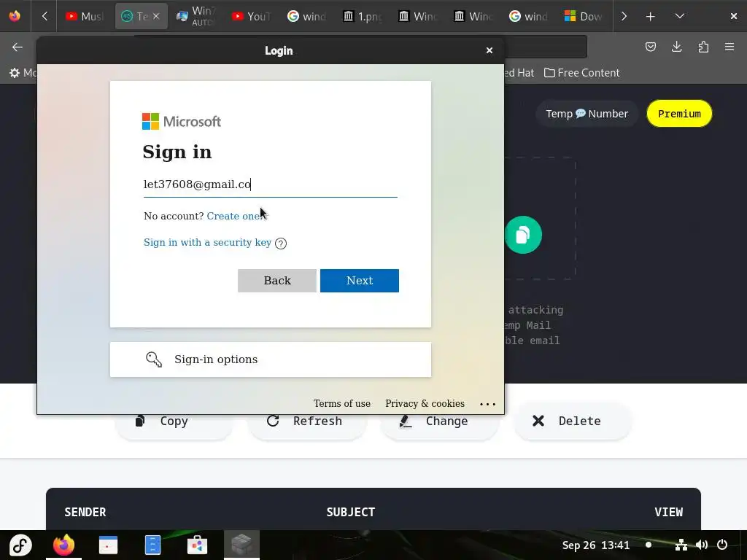Open Temp Number page link
Screen dimensions: 747x560
coord(587,114)
